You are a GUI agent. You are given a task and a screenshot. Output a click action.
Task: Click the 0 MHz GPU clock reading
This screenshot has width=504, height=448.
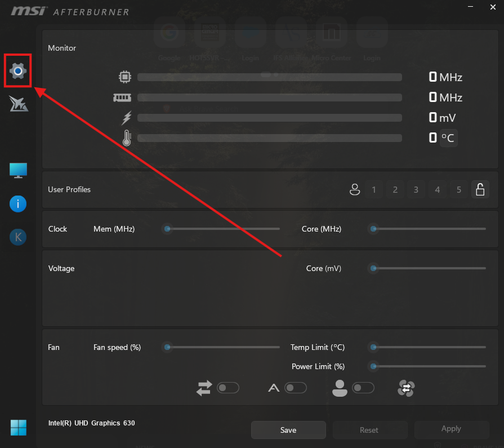(446, 77)
